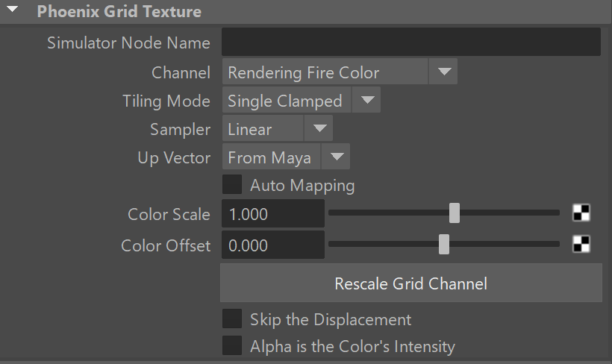Select the From Maya combo box
Screen dimensions: 612x364
tap(286, 157)
